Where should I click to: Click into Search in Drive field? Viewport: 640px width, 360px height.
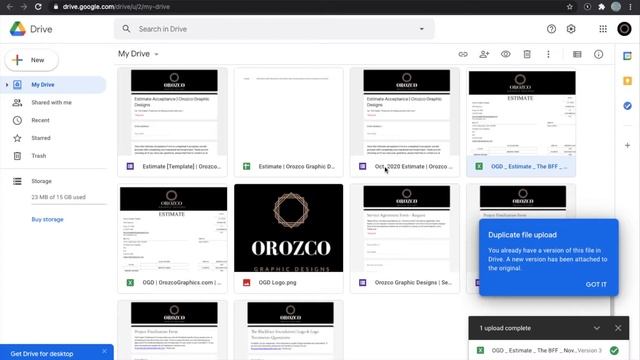point(274,29)
